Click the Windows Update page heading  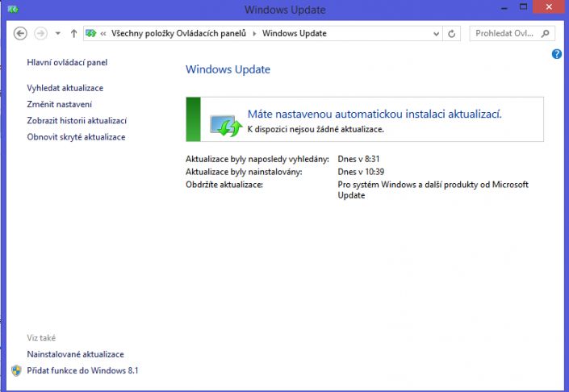pos(228,69)
